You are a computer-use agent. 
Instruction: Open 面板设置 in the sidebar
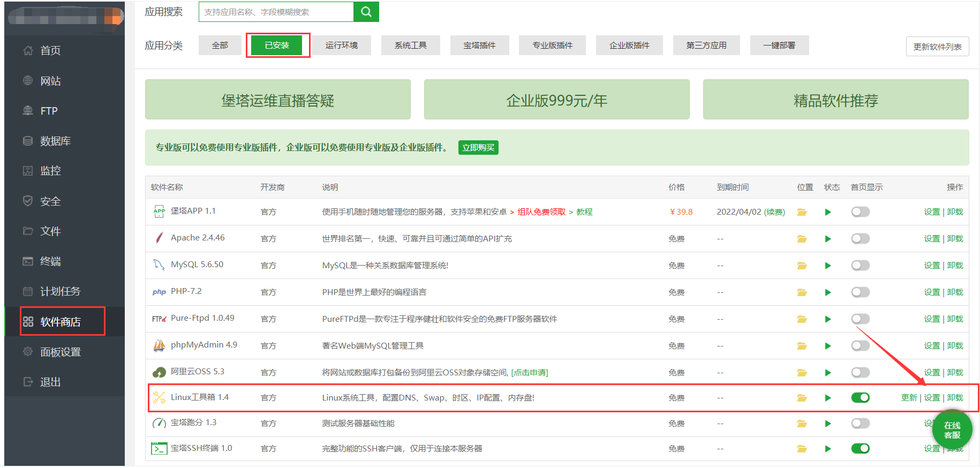point(64,352)
